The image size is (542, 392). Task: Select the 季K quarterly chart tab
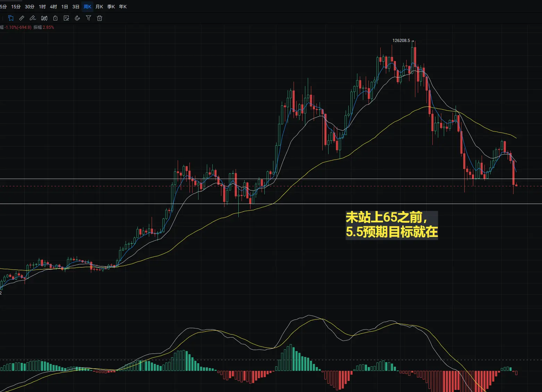(x=111, y=7)
